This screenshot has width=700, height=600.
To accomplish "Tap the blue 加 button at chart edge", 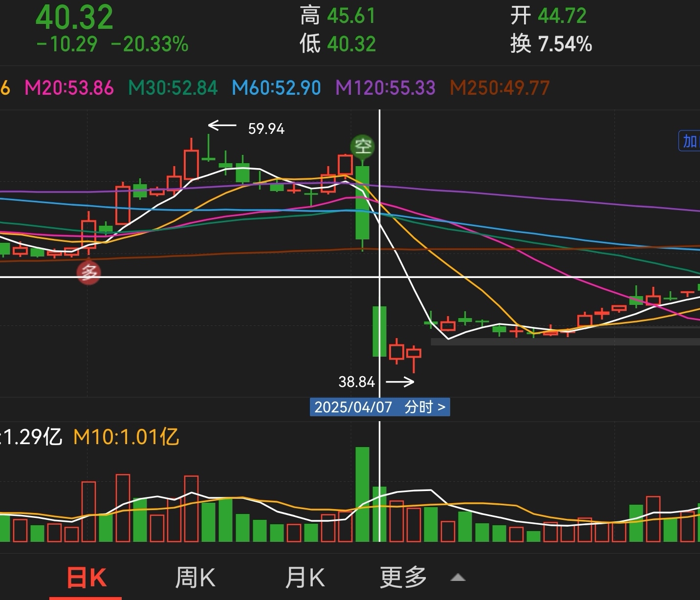I will (x=690, y=141).
